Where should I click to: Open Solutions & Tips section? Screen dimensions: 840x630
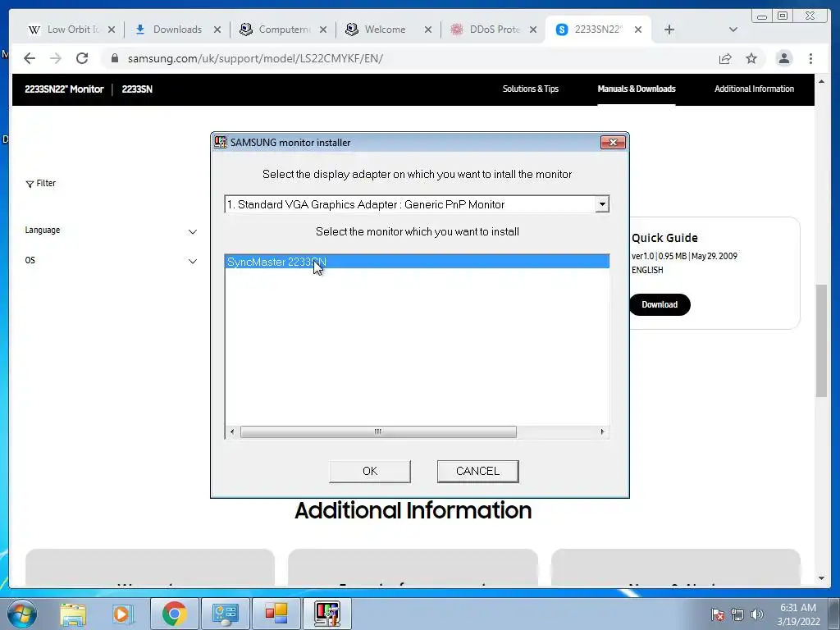(x=531, y=89)
